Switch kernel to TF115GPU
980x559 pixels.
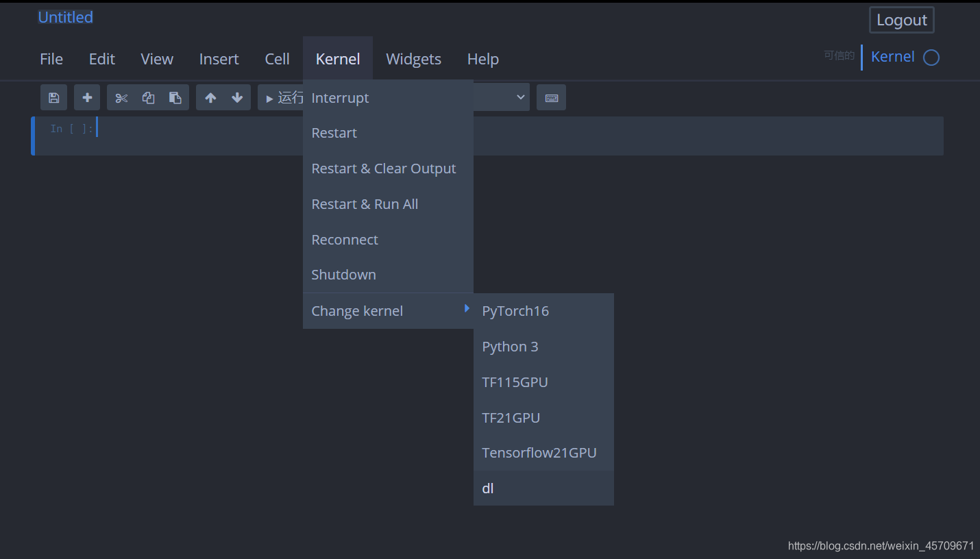543,382
